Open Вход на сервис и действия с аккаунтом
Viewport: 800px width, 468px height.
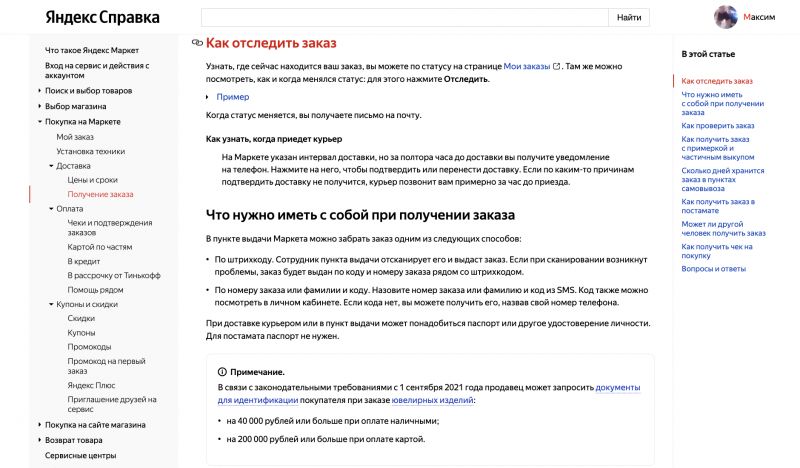click(97, 70)
